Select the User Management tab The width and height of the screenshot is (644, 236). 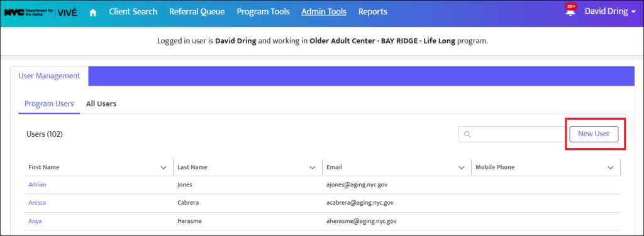(49, 76)
